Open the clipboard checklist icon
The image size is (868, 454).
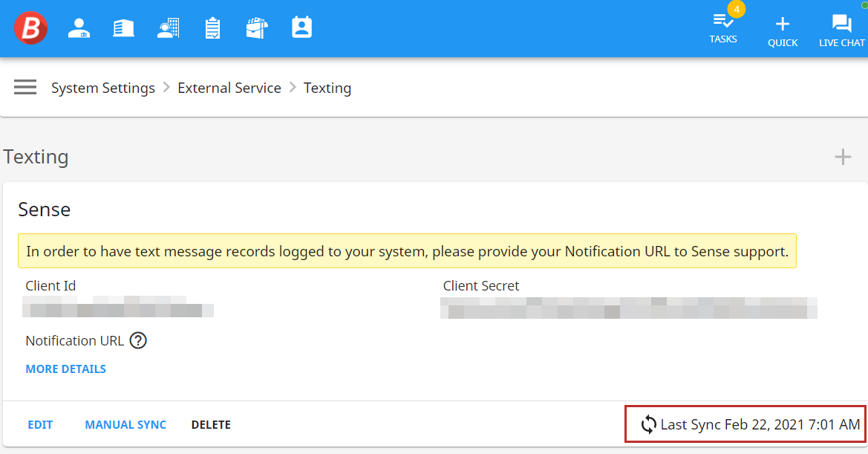pyautogui.click(x=213, y=28)
